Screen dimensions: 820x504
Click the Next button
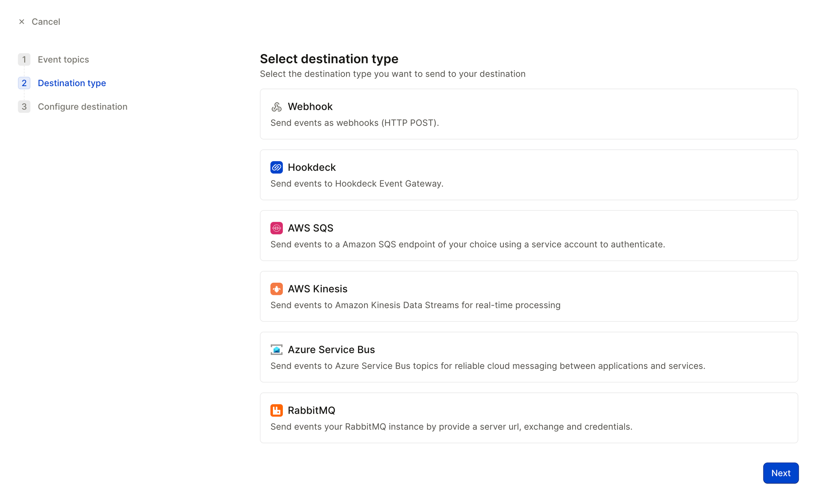point(781,473)
